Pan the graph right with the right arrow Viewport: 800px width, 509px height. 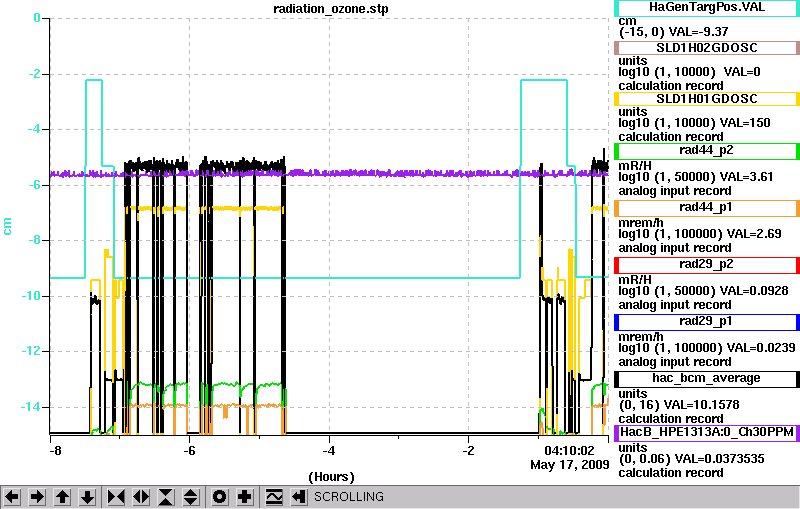(x=37, y=497)
